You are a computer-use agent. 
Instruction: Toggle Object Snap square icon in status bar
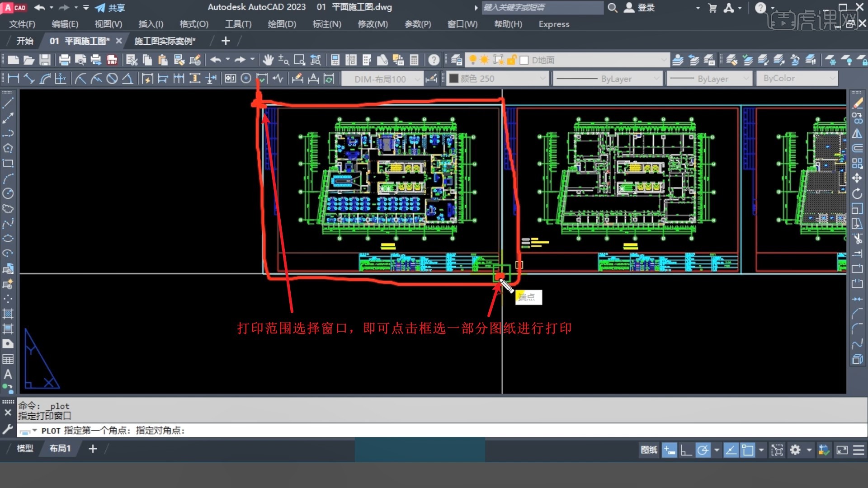tap(748, 450)
